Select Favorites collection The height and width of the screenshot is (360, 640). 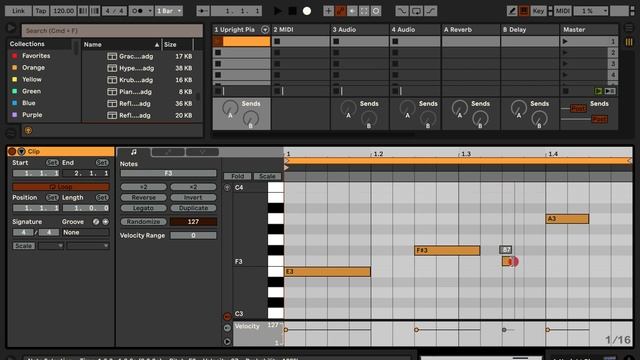36,56
